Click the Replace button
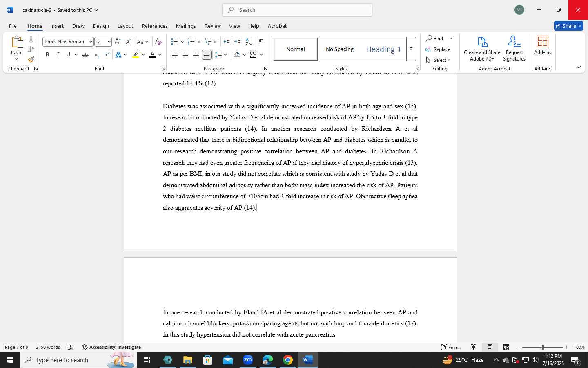 coord(438,49)
